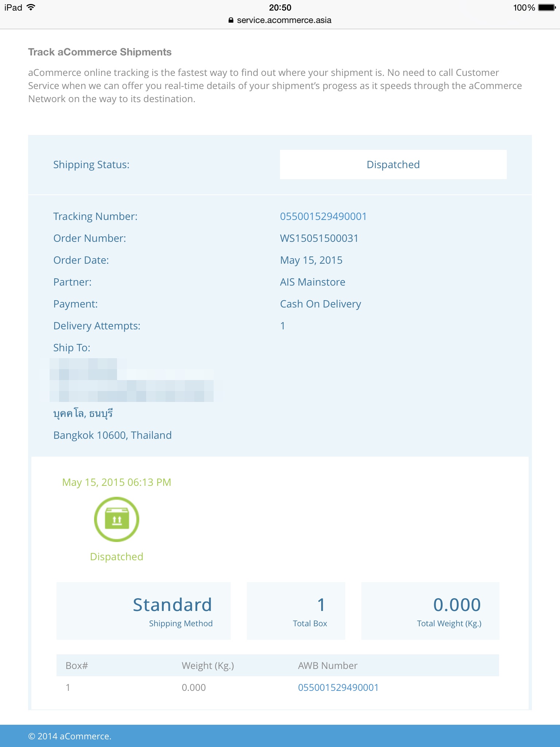Screen dimensions: 560x747
Task: Tap the lock icon beside the URL
Action: coord(231,20)
